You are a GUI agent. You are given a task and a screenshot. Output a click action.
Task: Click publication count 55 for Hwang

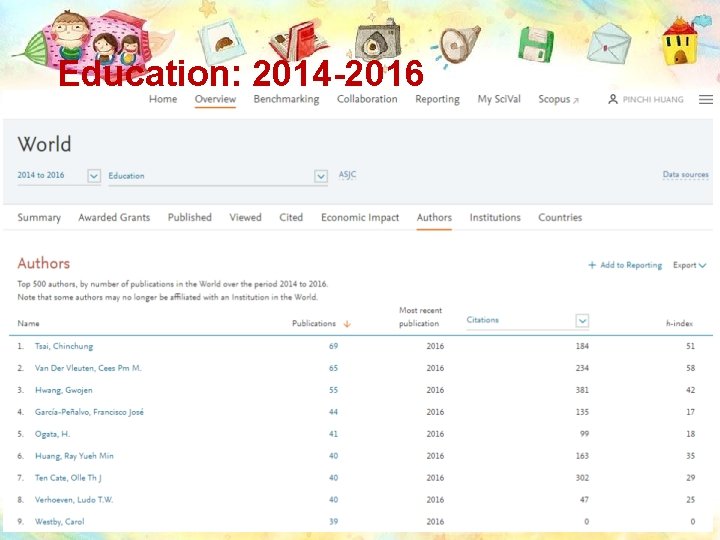tap(333, 390)
